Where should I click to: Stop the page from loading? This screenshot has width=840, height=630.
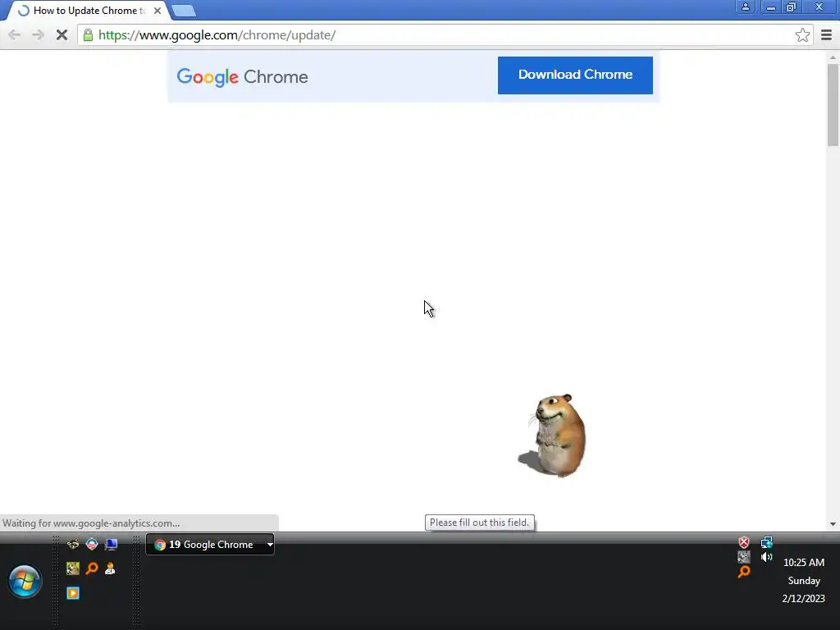click(62, 35)
